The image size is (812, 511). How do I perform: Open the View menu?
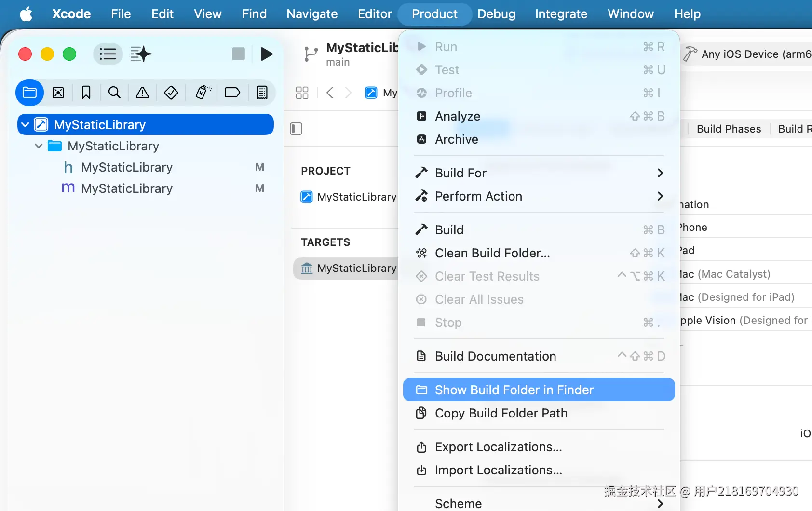[208, 14]
